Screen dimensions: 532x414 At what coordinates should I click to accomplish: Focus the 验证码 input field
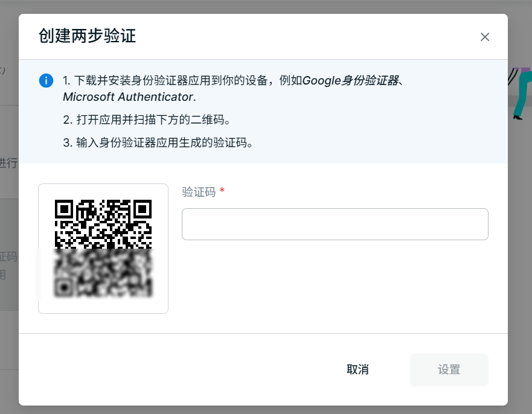point(335,224)
